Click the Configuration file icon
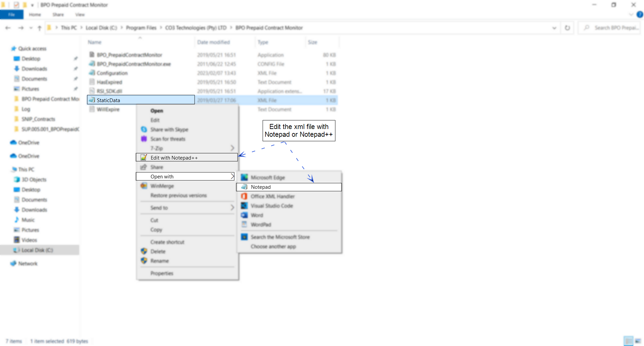Screen dimensions: 644x346 pos(92,73)
